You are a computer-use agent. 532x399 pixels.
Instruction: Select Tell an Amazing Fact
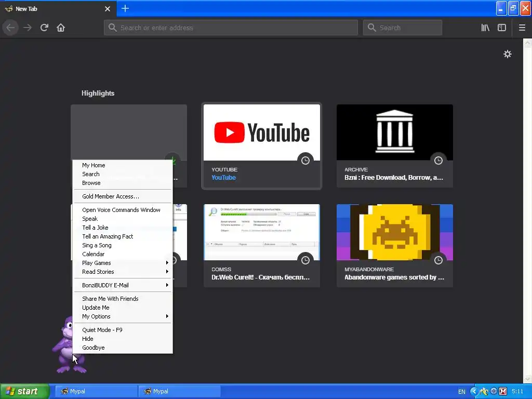(x=123, y=236)
